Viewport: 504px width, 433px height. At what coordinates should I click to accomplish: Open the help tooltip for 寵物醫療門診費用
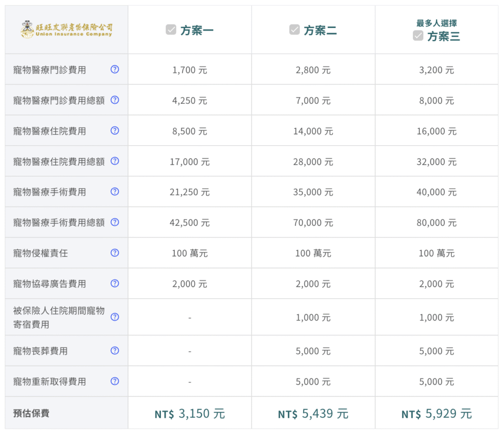tap(114, 69)
